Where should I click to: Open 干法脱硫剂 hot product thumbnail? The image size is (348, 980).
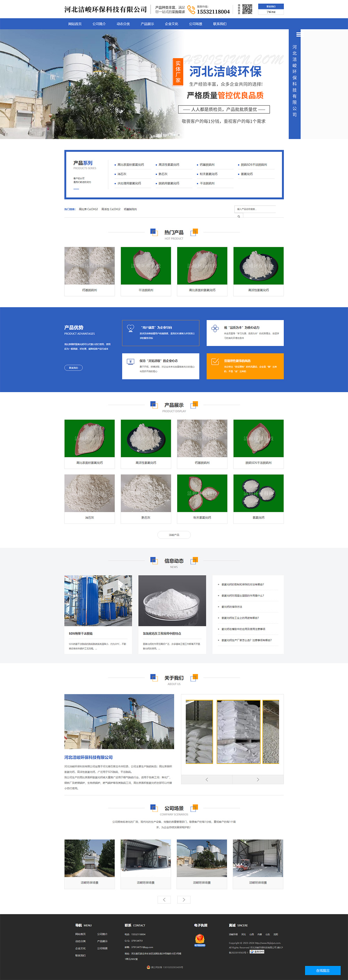[x=146, y=266]
